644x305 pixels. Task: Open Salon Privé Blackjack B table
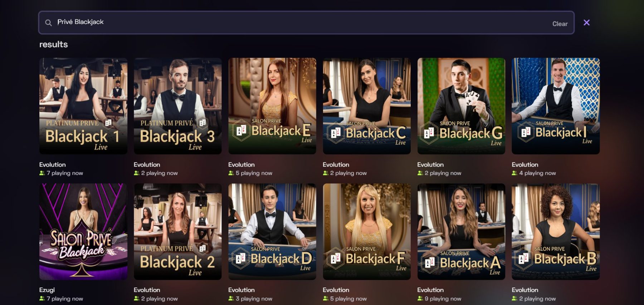point(556,232)
